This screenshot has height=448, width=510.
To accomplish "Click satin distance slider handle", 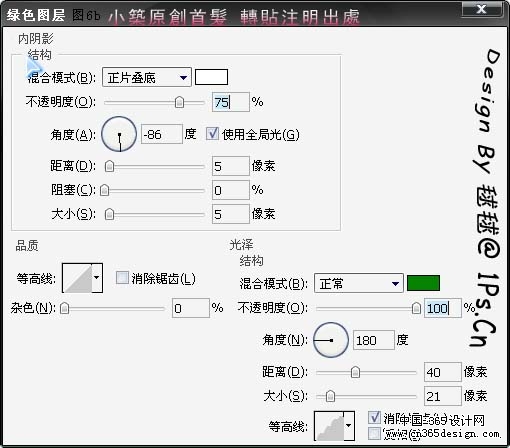I will [x=355, y=372].
